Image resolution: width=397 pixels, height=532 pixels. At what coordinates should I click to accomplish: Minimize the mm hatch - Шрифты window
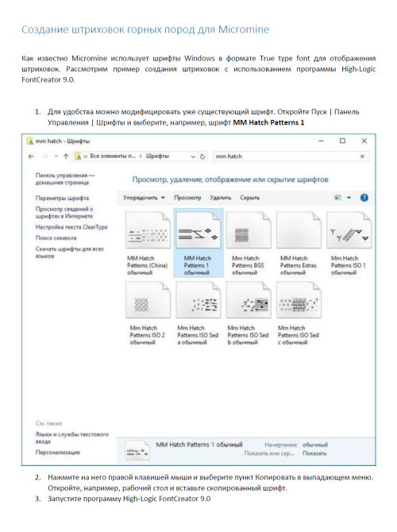click(322, 141)
